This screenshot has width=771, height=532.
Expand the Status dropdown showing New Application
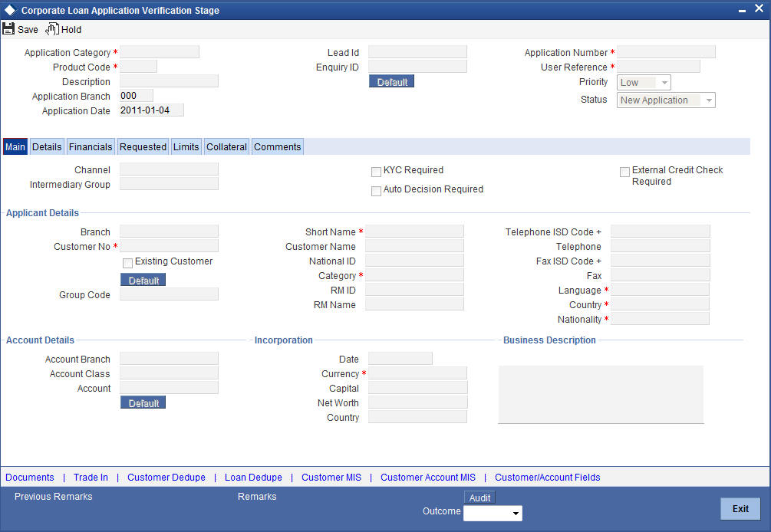[x=708, y=100]
